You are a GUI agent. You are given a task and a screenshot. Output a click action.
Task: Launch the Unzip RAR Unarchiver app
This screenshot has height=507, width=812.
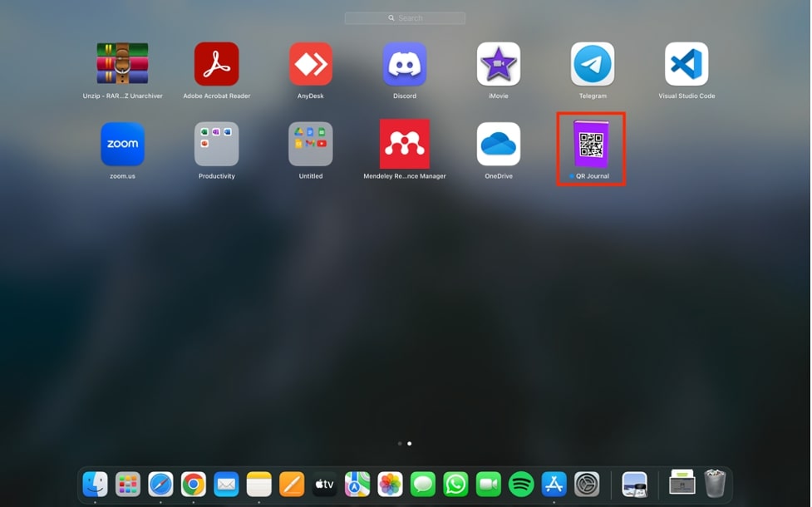coord(122,65)
